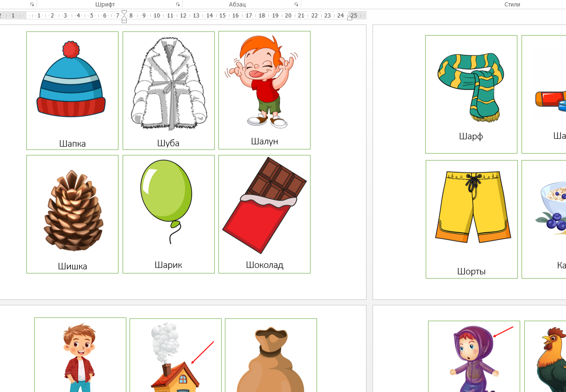
Task: Click the caption "Шуба"
Action: [x=168, y=143]
